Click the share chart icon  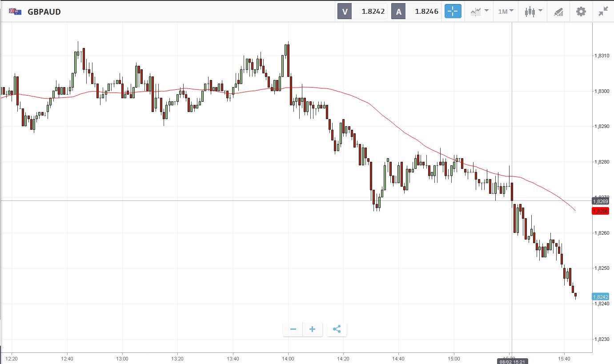[x=337, y=329]
